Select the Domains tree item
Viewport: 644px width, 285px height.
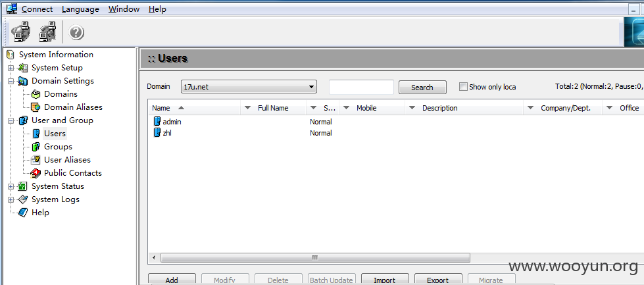pyautogui.click(x=61, y=94)
